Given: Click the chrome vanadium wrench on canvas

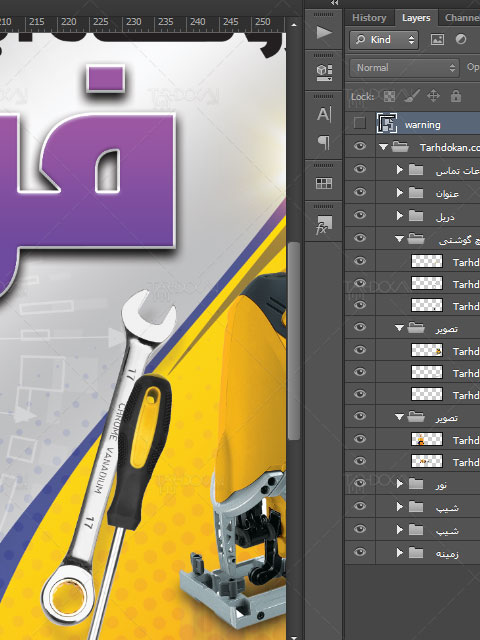Looking at the screenshot, I should [107, 456].
